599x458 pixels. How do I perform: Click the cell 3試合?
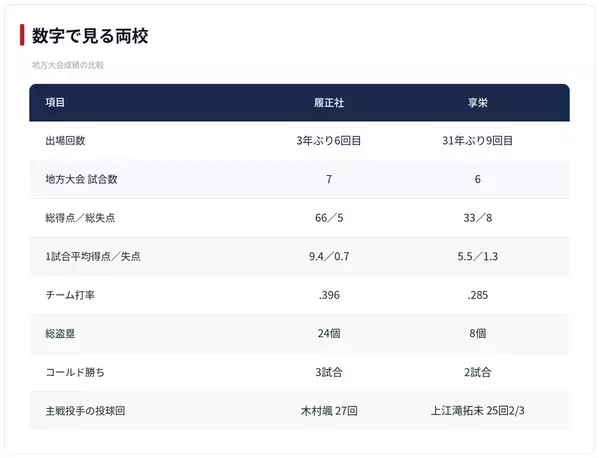click(329, 372)
